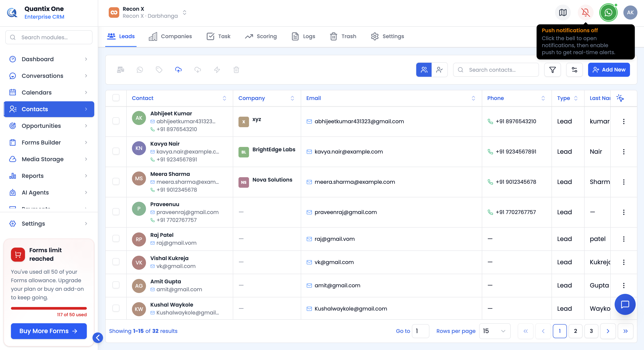The height and width of the screenshot is (350, 644).
Task: Open row actions for Kavya Nair
Action: click(x=624, y=152)
